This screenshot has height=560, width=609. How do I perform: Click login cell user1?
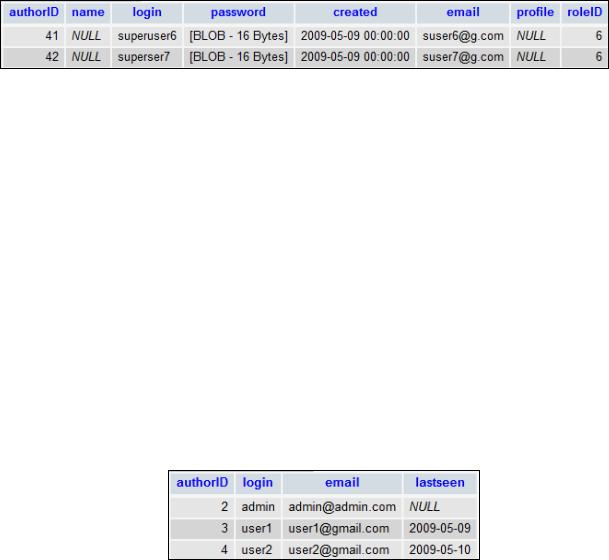[256, 528]
